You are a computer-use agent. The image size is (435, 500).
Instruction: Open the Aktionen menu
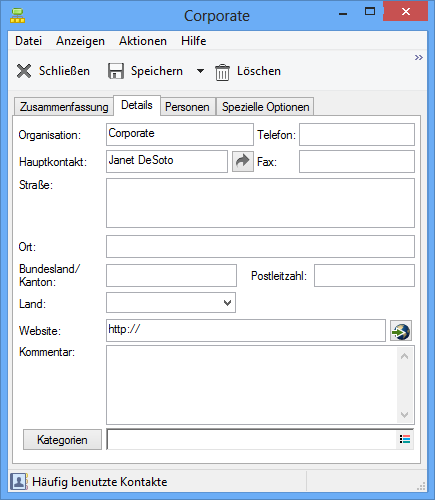[x=143, y=41]
